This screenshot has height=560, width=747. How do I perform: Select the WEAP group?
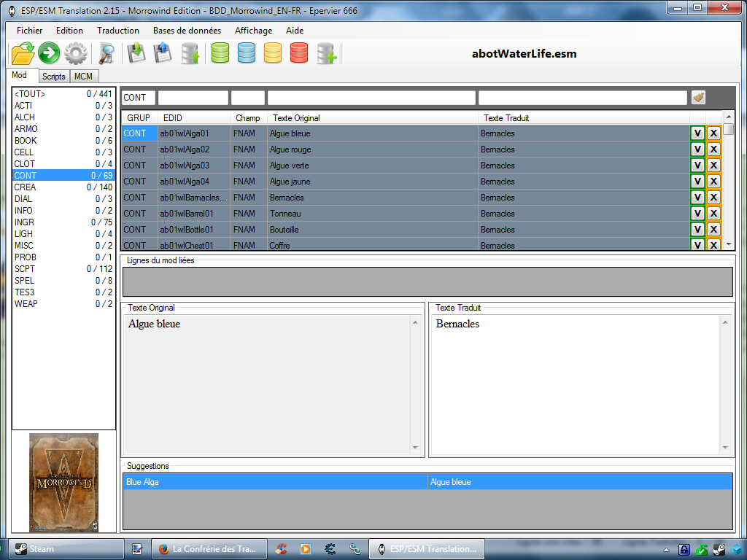pyautogui.click(x=63, y=304)
